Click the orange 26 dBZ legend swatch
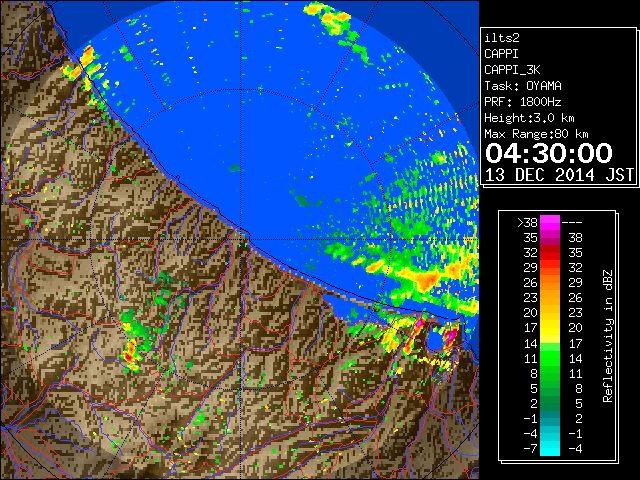The image size is (640, 480). coord(550,282)
